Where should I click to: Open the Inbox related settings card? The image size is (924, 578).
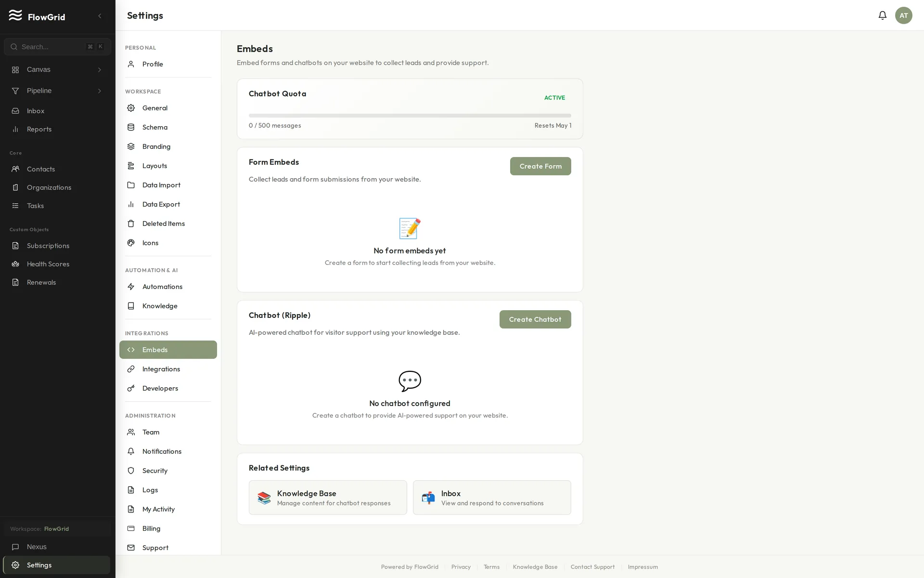pos(492,498)
